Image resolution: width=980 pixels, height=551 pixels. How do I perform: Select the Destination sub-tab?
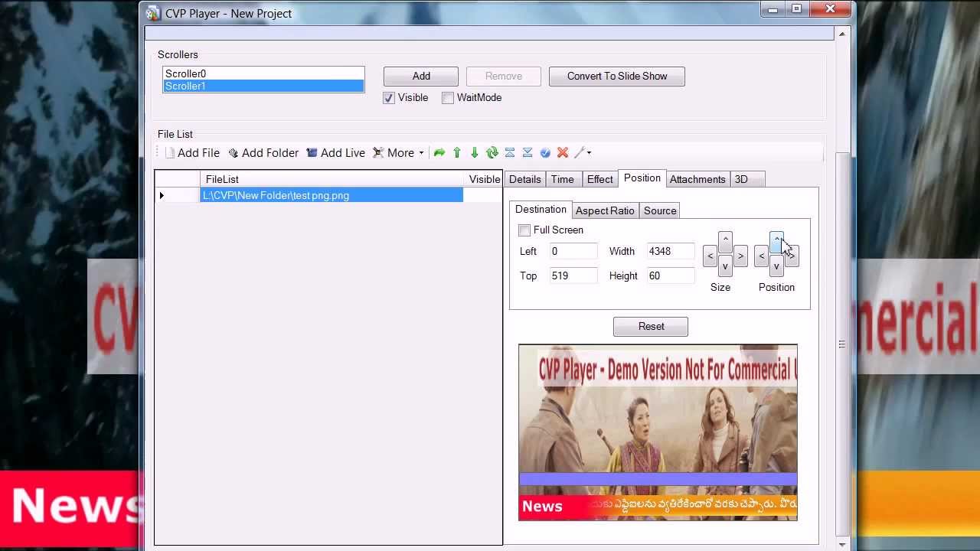541,210
